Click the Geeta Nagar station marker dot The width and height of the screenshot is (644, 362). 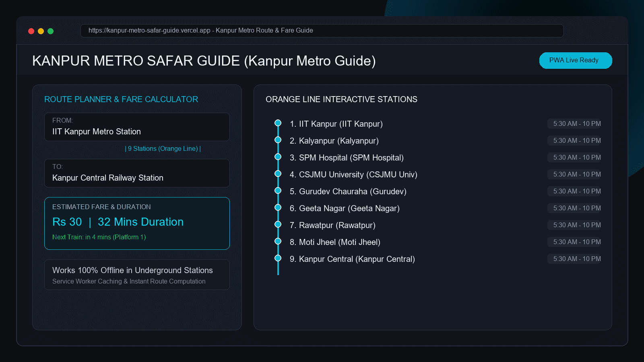(x=278, y=208)
